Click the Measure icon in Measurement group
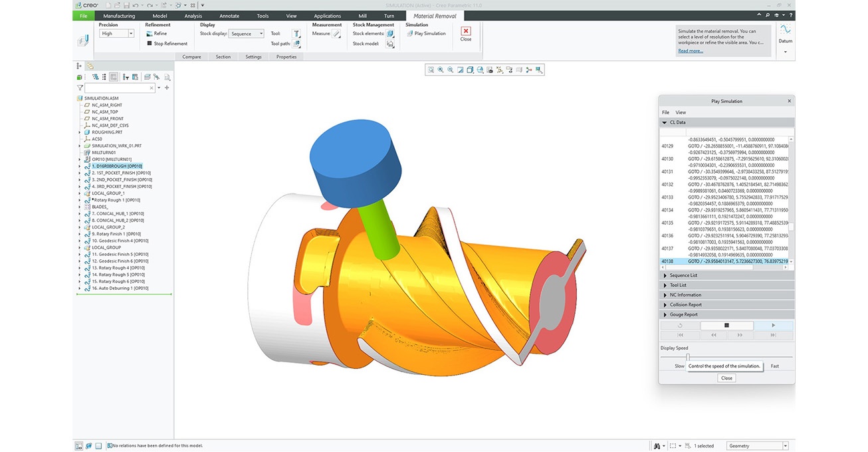868x452 pixels. point(336,33)
